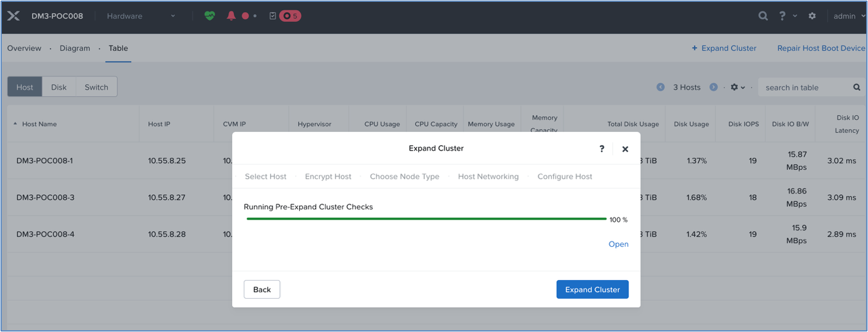Go to the Configure Host step
The width and height of the screenshot is (868, 332).
point(565,177)
